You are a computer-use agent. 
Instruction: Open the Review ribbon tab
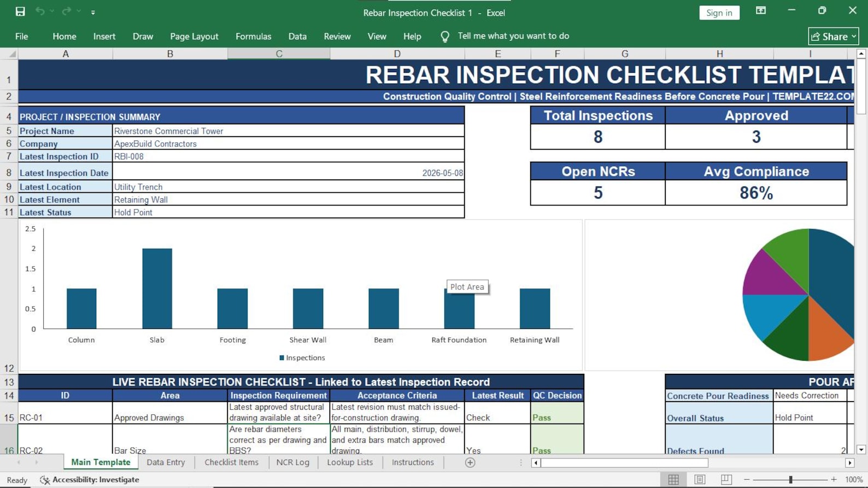click(x=337, y=36)
